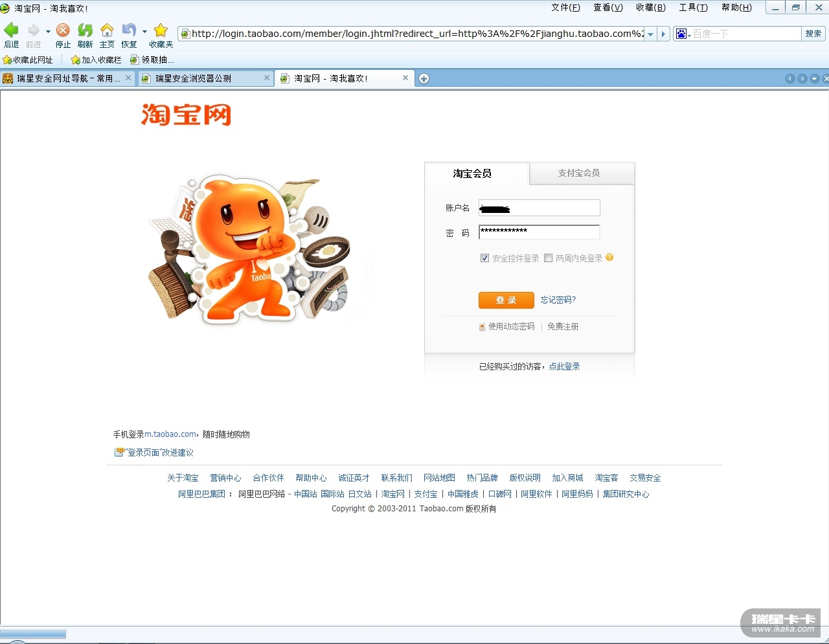829x644 pixels.
Task: Uncheck the 安全控件登录 checkbox
Action: 484,258
